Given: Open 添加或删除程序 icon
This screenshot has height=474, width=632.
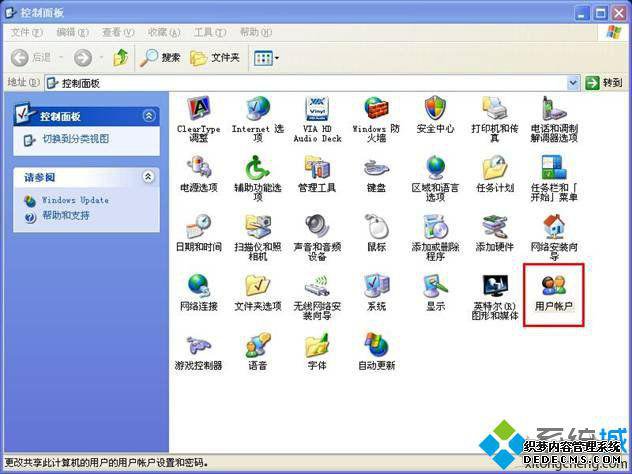Looking at the screenshot, I should click(x=435, y=238).
